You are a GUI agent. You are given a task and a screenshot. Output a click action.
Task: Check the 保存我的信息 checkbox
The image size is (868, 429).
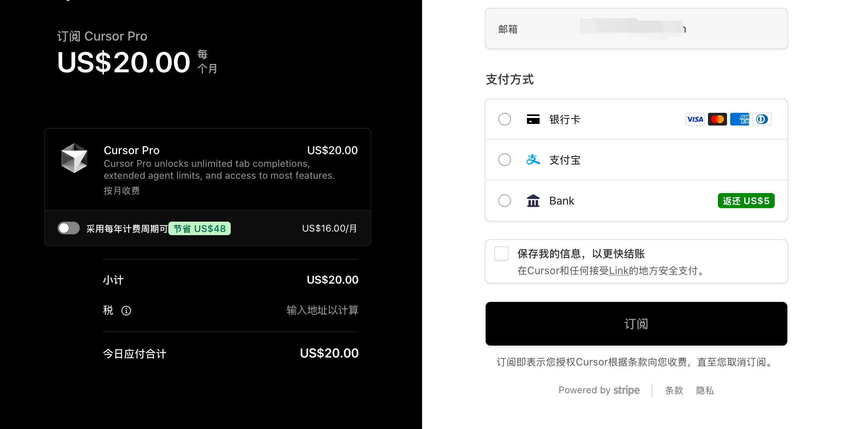click(x=502, y=253)
